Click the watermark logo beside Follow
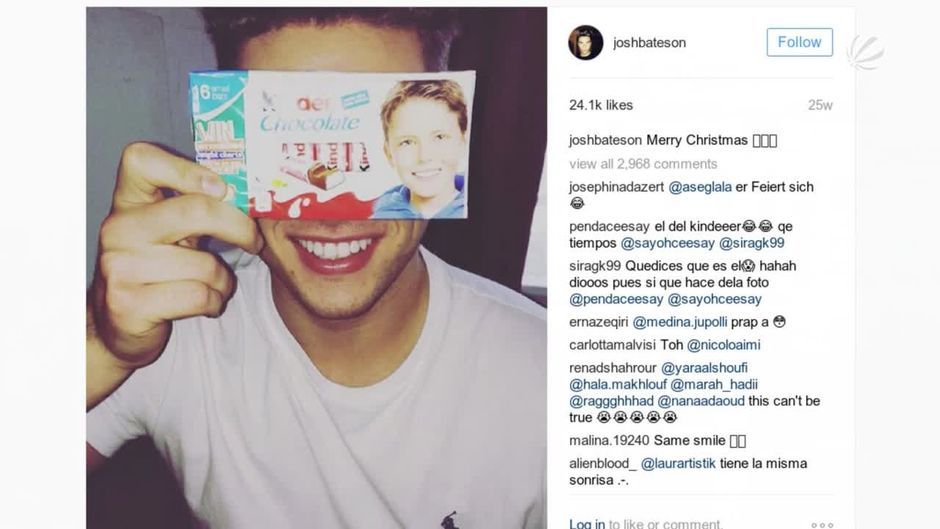 pos(866,52)
